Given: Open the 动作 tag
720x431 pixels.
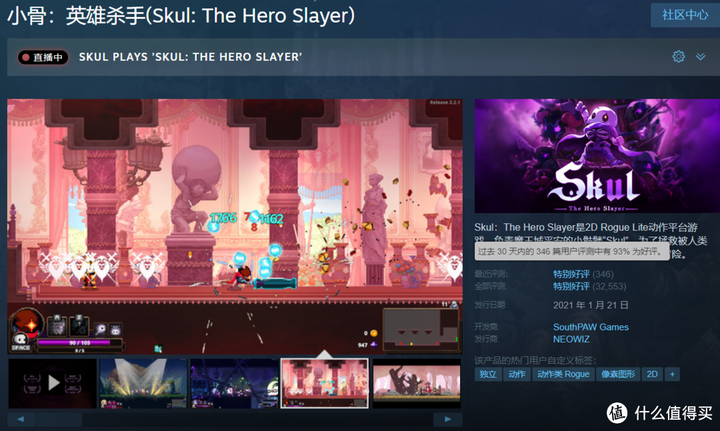Looking at the screenshot, I should [517, 374].
